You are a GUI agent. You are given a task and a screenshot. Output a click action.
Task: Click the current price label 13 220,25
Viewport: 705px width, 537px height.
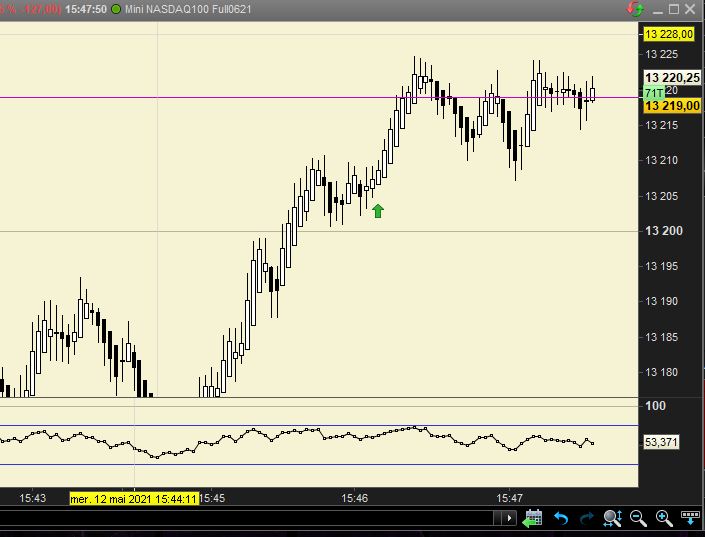click(x=672, y=78)
